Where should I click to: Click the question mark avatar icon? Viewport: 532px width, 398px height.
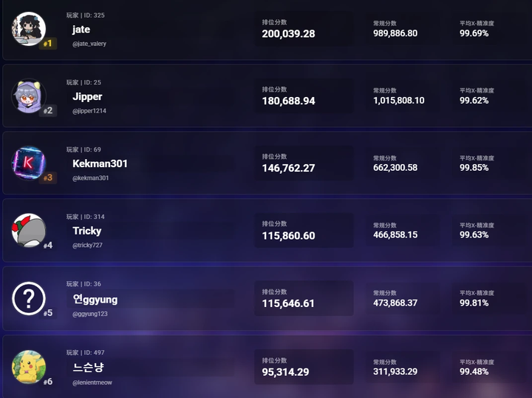tap(29, 298)
